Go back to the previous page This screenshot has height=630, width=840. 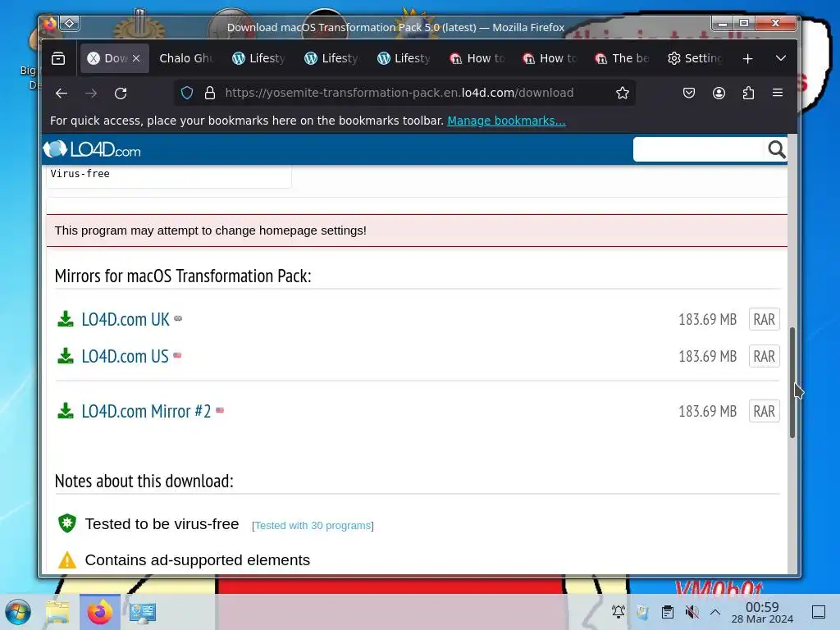[x=62, y=94]
